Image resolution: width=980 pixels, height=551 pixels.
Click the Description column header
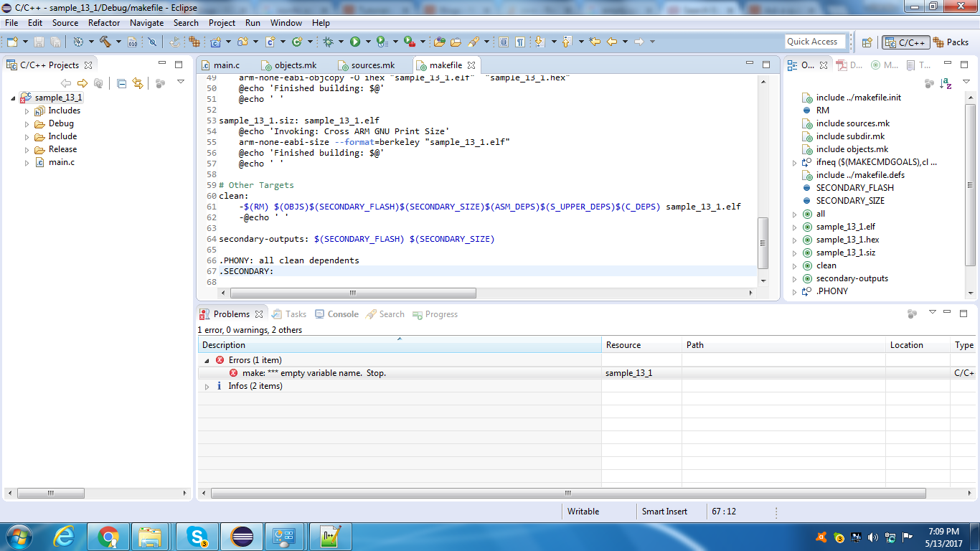pyautogui.click(x=400, y=345)
